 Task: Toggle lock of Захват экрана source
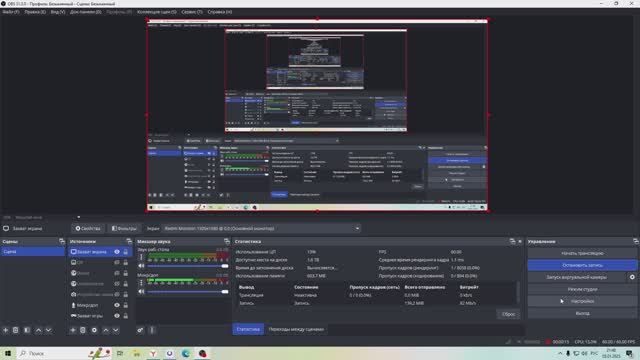coord(126,252)
